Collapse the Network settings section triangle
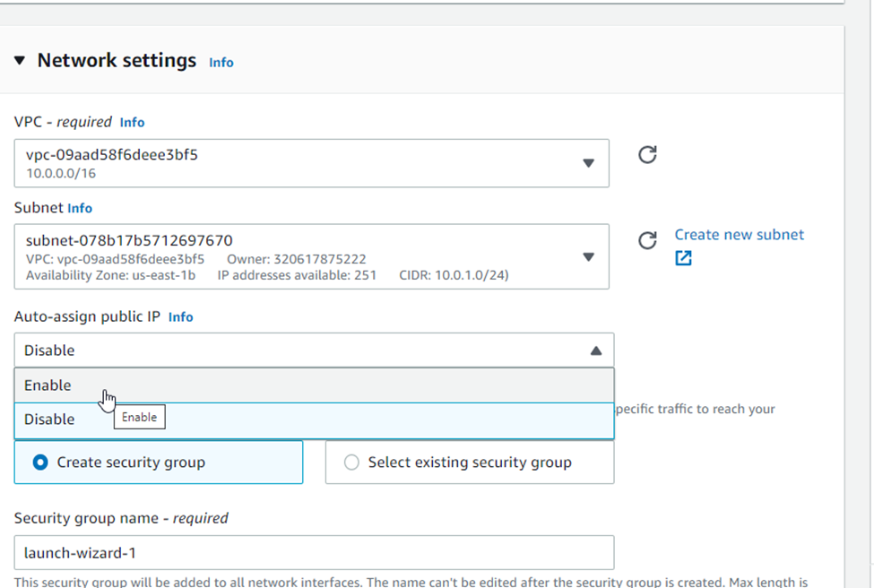The image size is (874, 588). click(20, 60)
